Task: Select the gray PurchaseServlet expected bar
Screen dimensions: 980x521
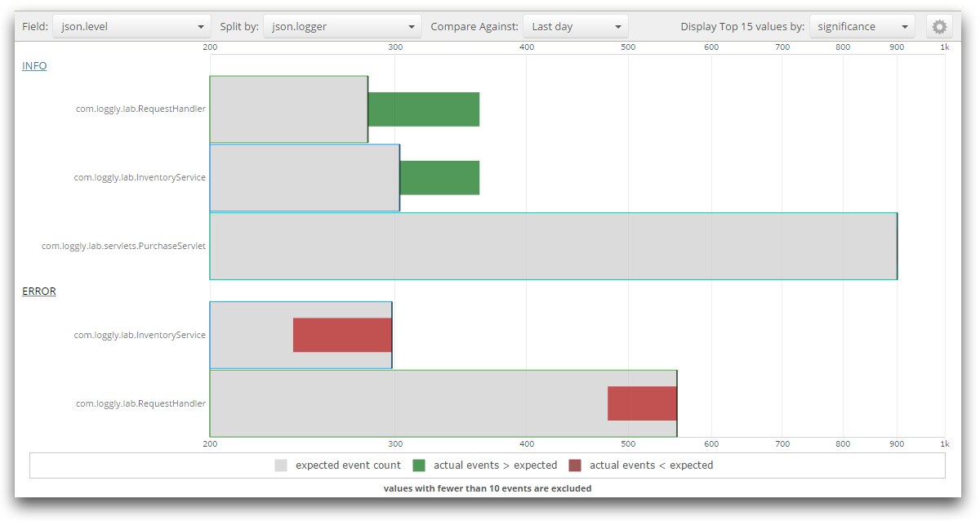Action: (553, 246)
